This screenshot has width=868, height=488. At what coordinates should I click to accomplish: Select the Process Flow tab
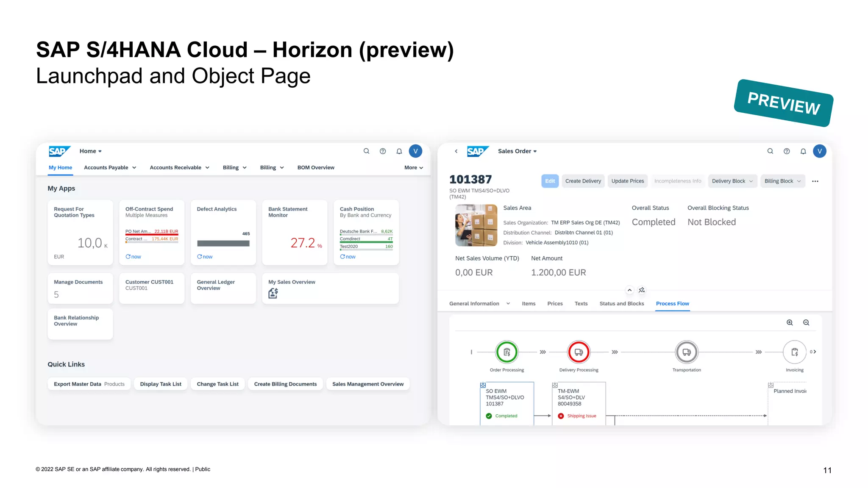tap(673, 304)
